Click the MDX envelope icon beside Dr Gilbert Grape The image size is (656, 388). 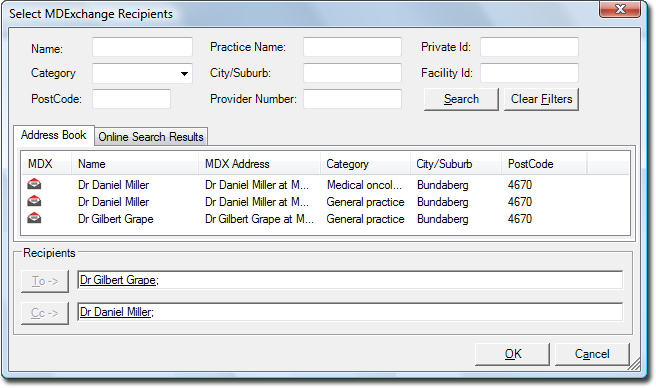[x=34, y=218]
